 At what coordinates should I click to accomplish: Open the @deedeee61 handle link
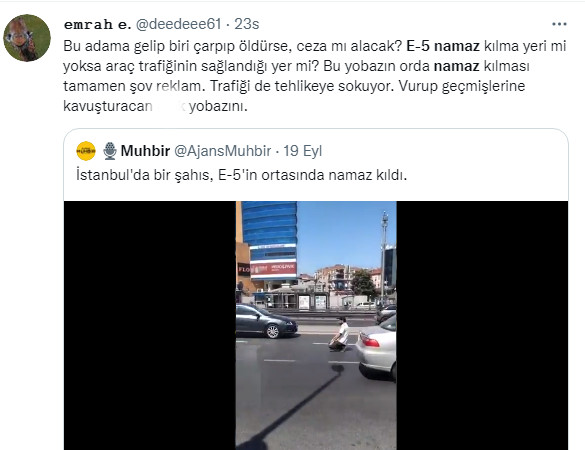179,24
